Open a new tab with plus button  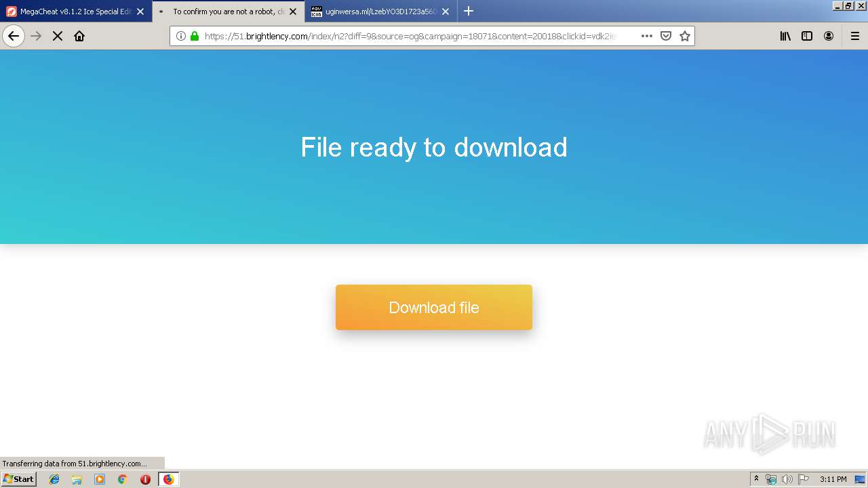click(469, 11)
